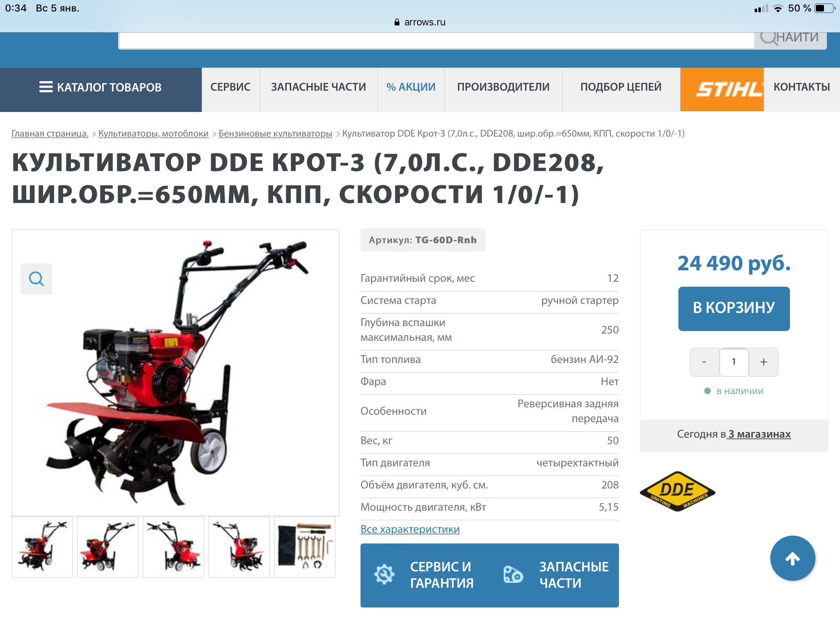Image resolution: width=840 pixels, height=630 pixels.
Task: Go to Культиваторы, мотоблоки breadcrumb
Action: [153, 133]
